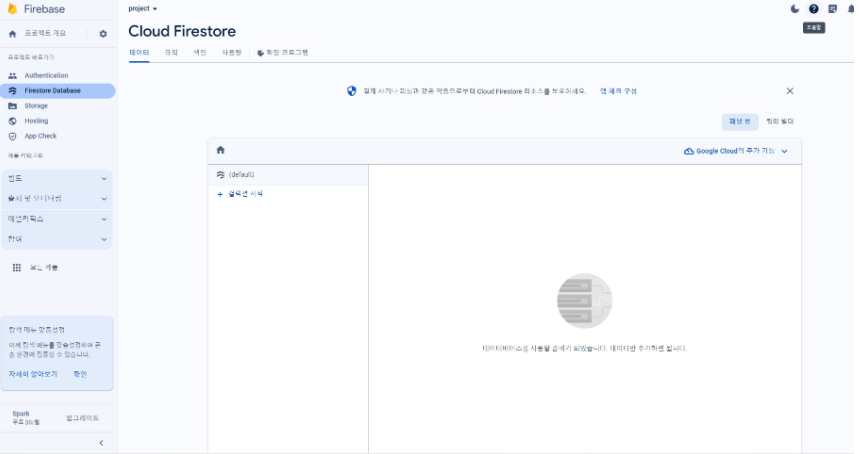Open Authentication in the sidebar
The width and height of the screenshot is (859, 454).
click(x=46, y=76)
